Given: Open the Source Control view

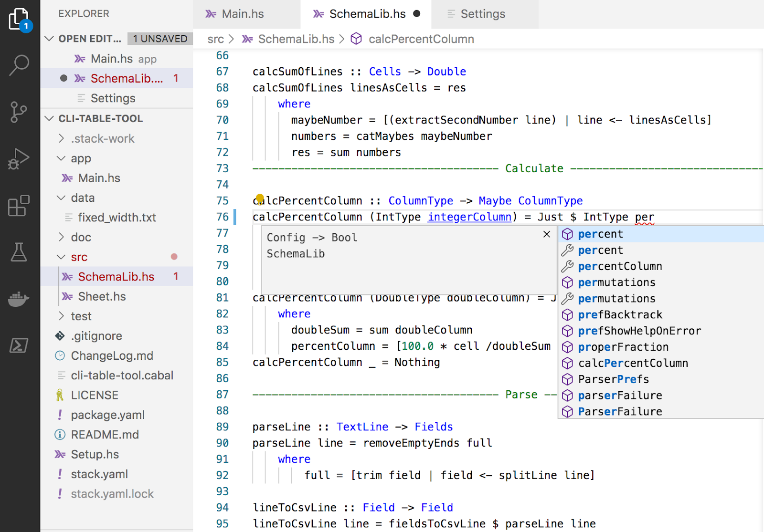Looking at the screenshot, I should [x=19, y=112].
